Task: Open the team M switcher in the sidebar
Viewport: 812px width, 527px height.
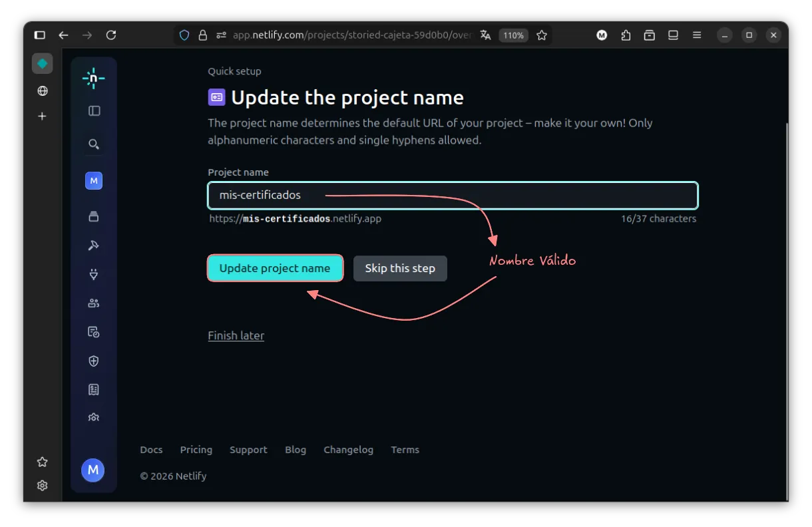Action: tap(94, 180)
